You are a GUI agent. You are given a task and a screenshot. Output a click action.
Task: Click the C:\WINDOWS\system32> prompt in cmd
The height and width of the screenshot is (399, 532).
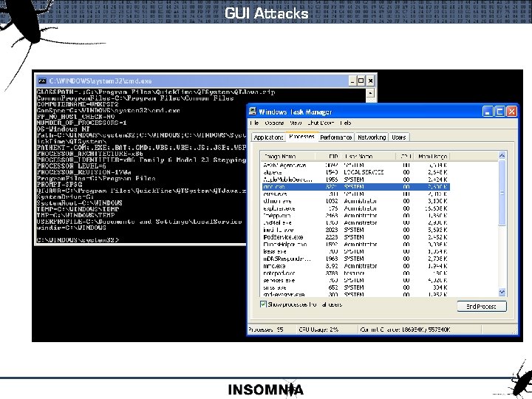(78, 240)
